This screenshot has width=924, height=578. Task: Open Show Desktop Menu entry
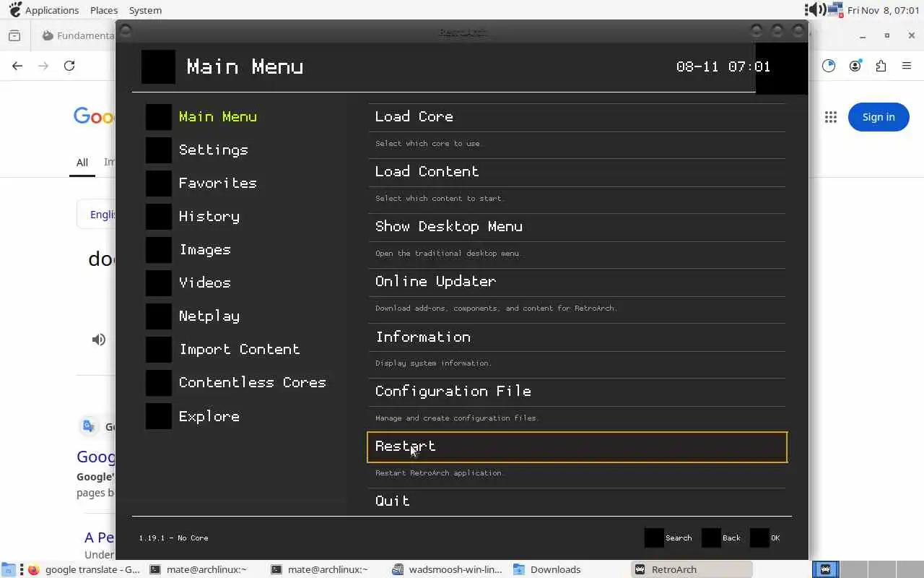pyautogui.click(x=577, y=227)
